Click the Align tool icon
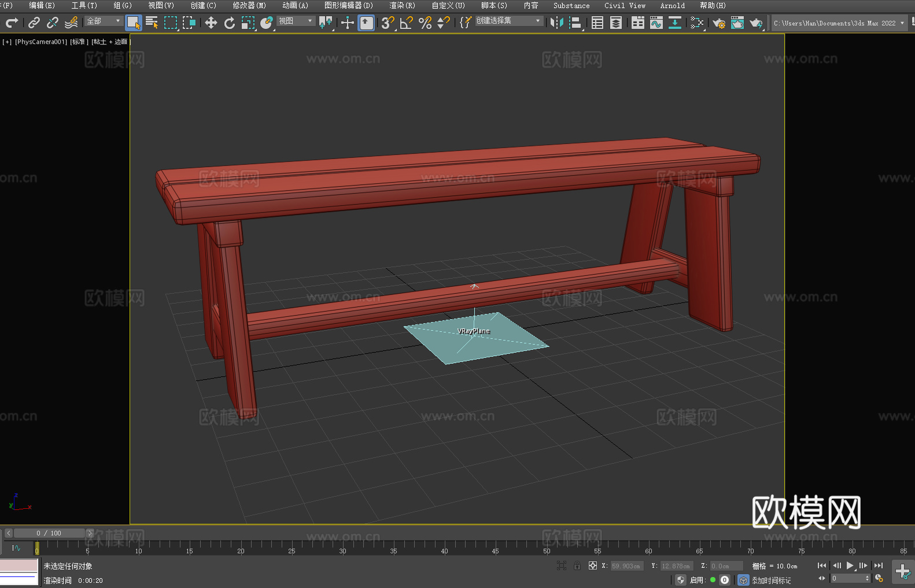Screen dimensions: 915x588 [575, 23]
